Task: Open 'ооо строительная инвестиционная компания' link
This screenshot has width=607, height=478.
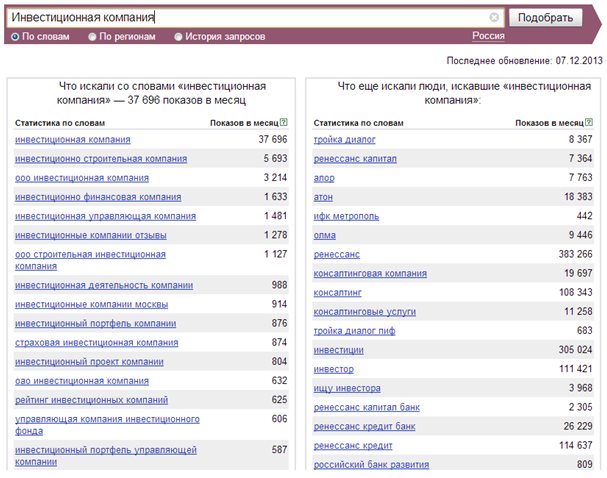Action: [x=90, y=260]
